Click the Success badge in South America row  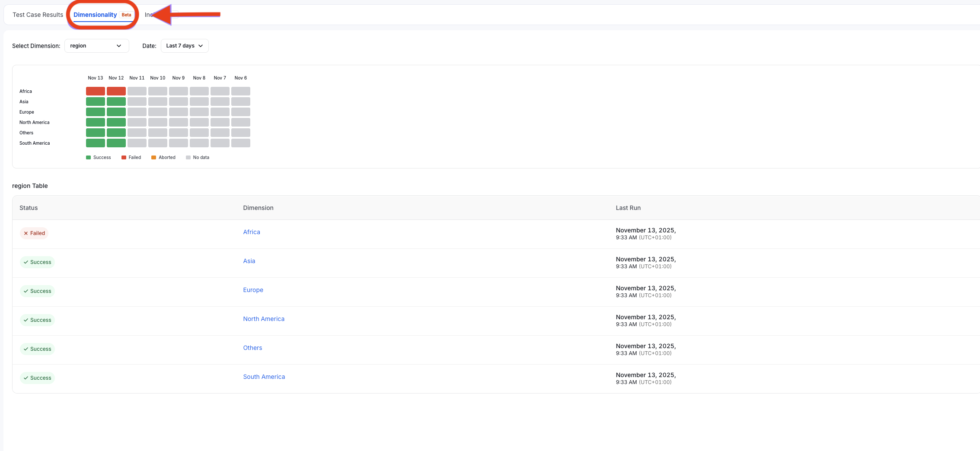pyautogui.click(x=37, y=378)
